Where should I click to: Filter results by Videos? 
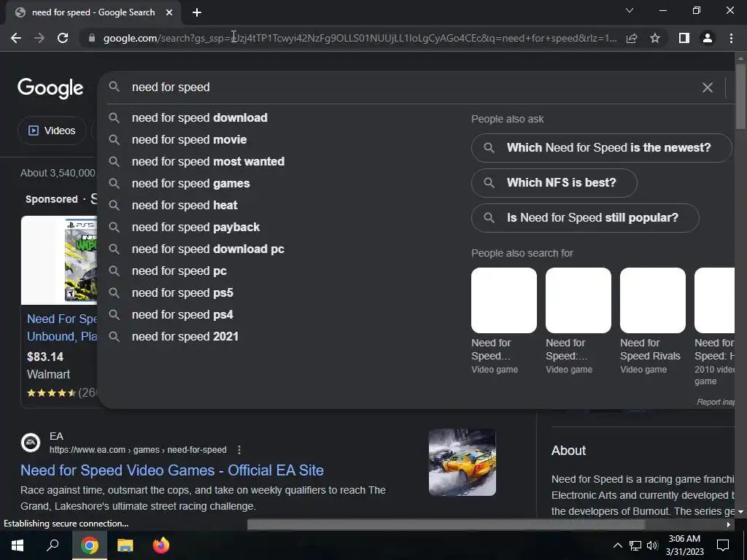tap(52, 131)
